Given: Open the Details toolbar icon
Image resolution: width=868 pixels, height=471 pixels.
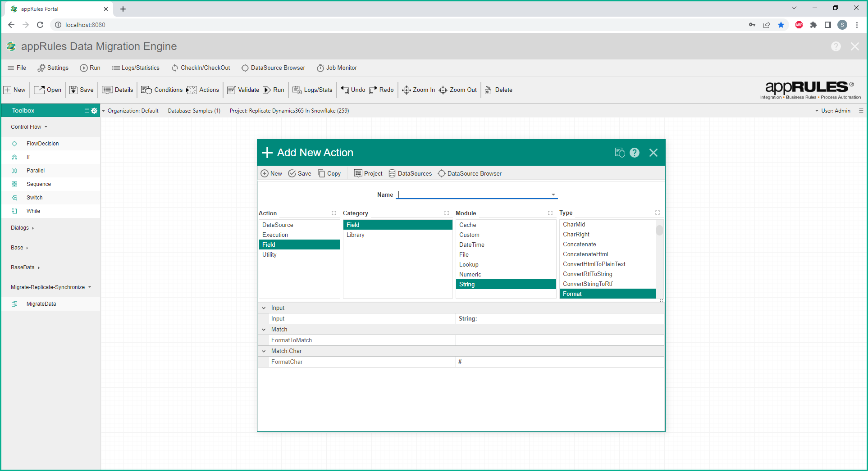Looking at the screenshot, I should 107,90.
